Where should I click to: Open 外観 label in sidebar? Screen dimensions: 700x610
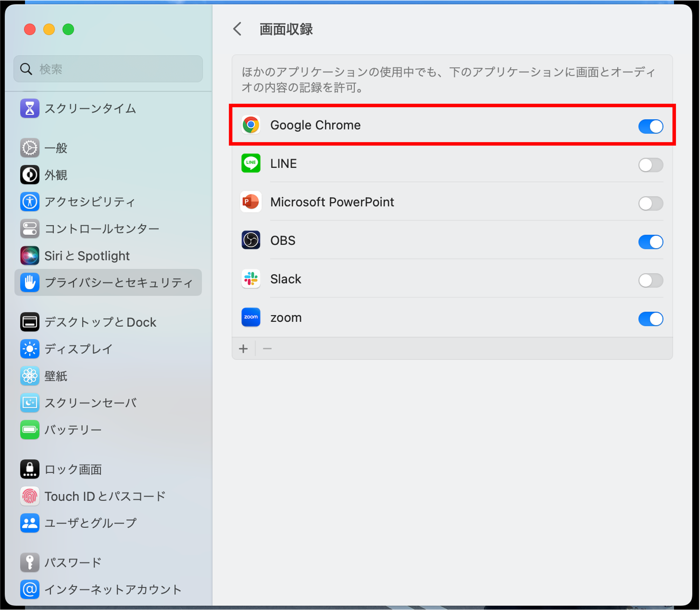point(56,175)
